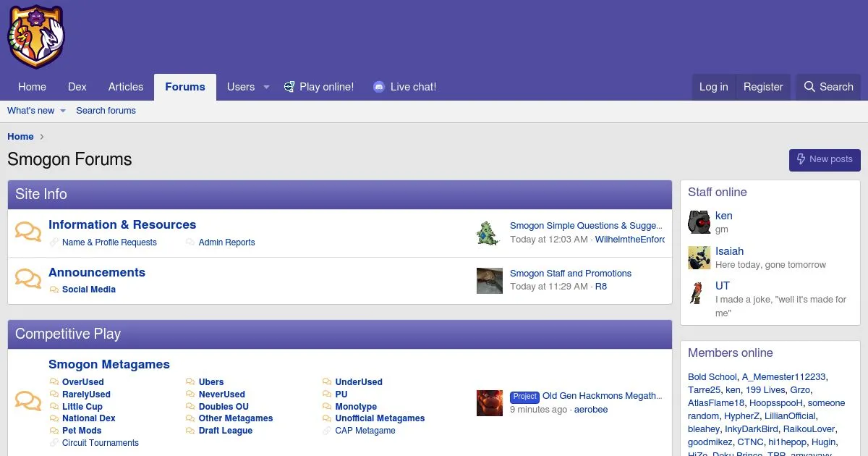
Task: Click the Log in button
Action: pyautogui.click(x=713, y=87)
